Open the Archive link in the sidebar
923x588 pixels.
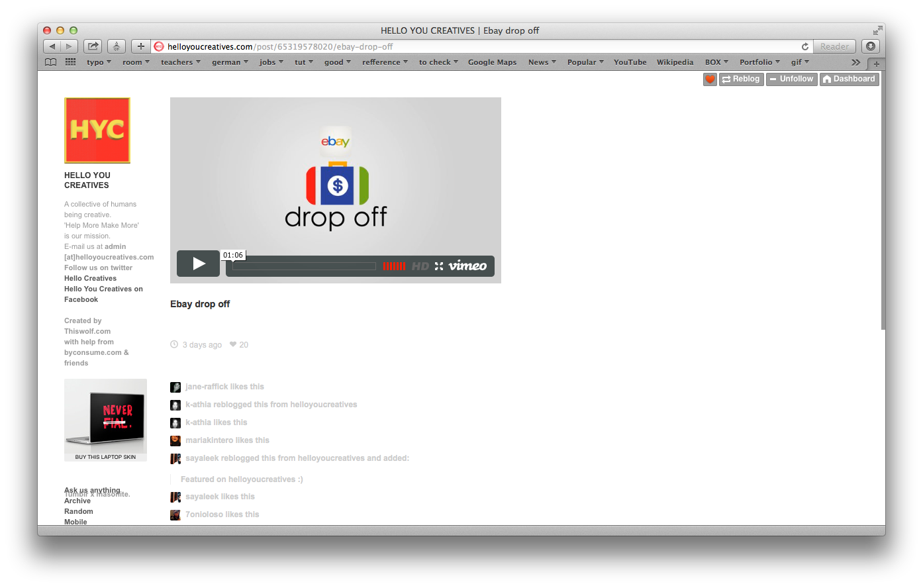point(77,501)
